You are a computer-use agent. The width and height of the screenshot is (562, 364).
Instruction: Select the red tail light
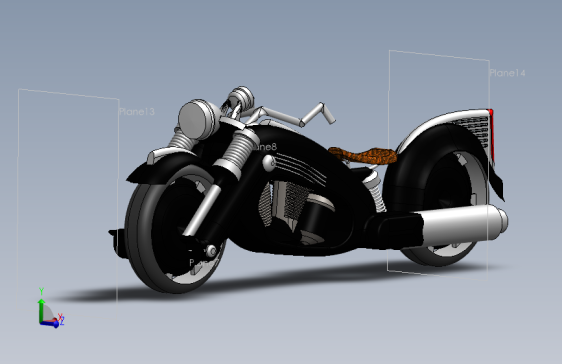pos(491,135)
